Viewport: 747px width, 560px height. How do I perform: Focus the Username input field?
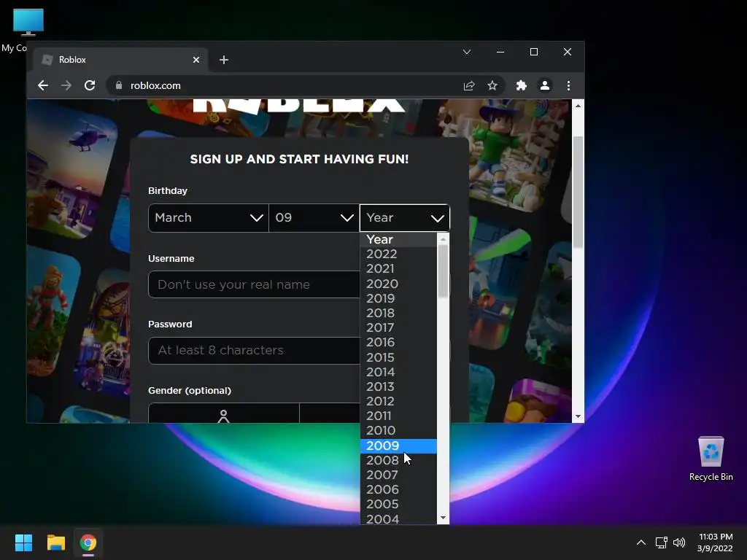(x=254, y=285)
